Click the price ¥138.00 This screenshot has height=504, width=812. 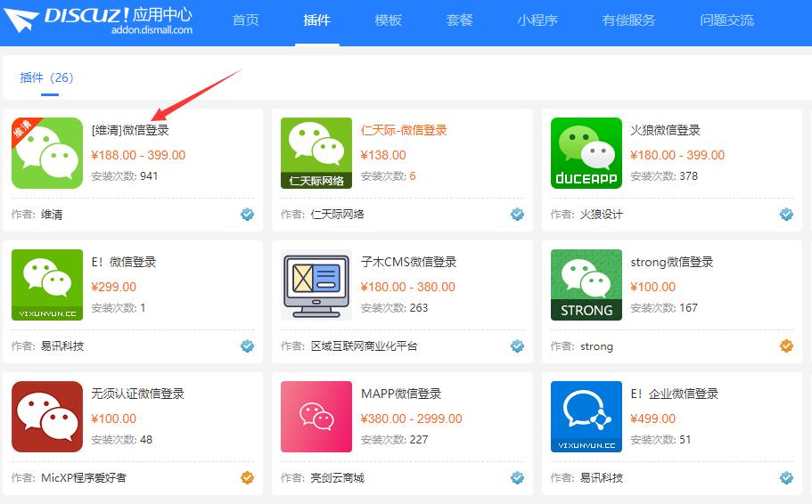tap(383, 155)
